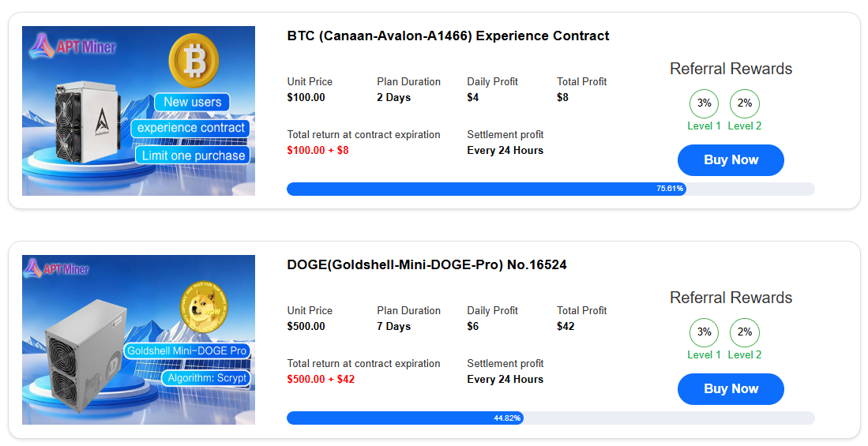Click the 'Limit one purchase' banner label
The image size is (868, 446).
click(193, 156)
